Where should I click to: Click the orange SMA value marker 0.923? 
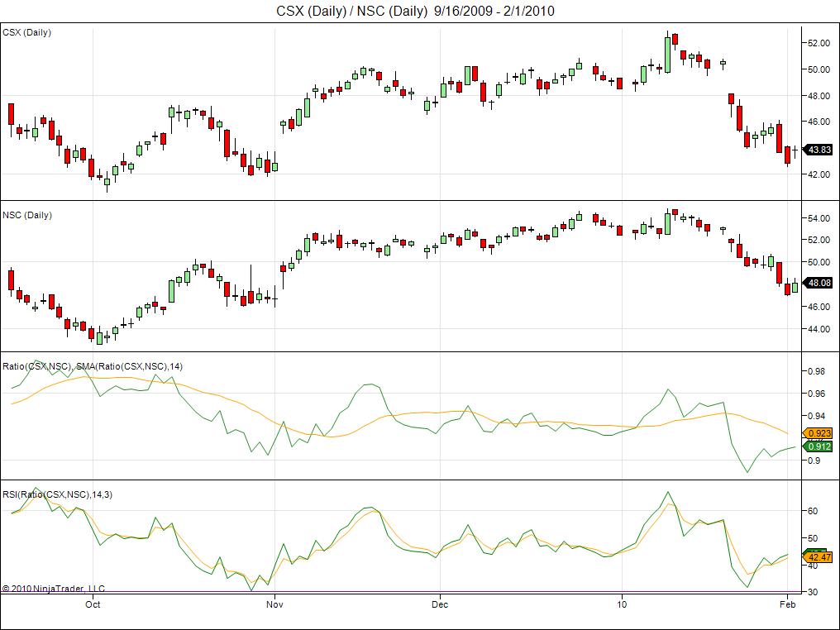click(x=818, y=433)
